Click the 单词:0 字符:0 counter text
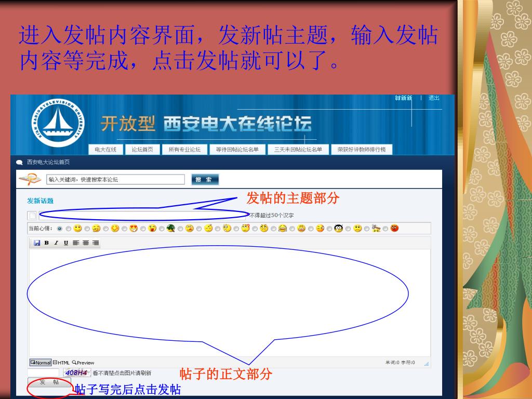 (x=400, y=363)
